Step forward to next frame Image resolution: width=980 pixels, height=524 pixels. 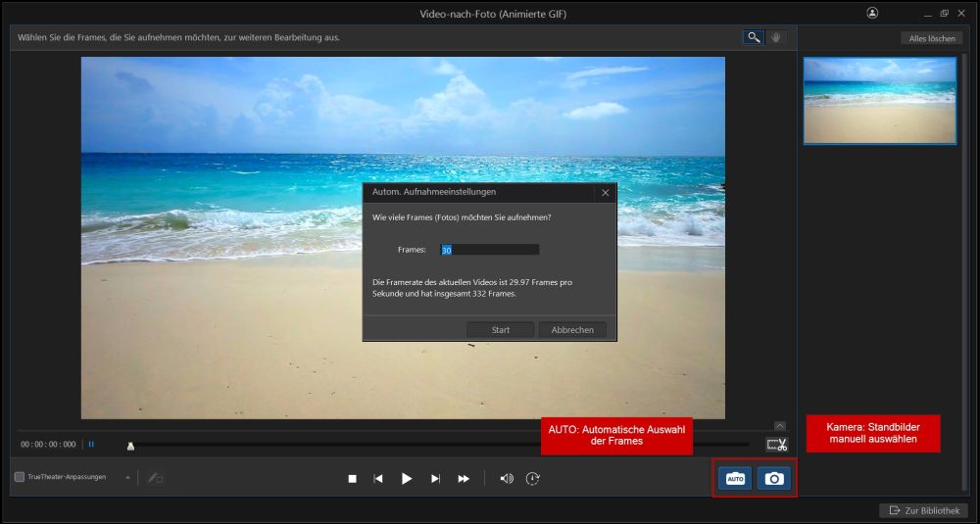[435, 478]
